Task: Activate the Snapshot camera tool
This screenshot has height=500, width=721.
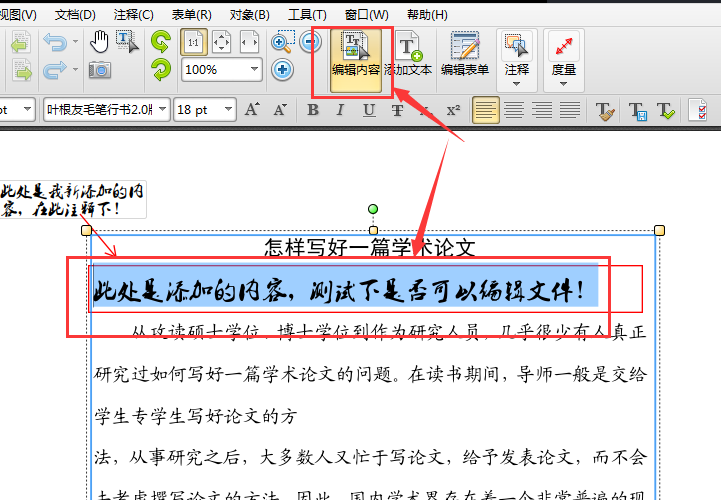Action: click(x=100, y=70)
